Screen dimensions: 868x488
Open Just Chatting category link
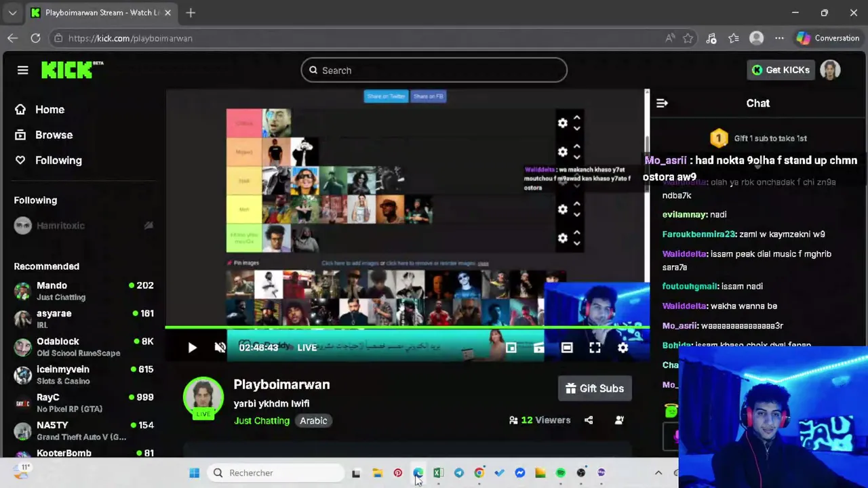pos(262,421)
